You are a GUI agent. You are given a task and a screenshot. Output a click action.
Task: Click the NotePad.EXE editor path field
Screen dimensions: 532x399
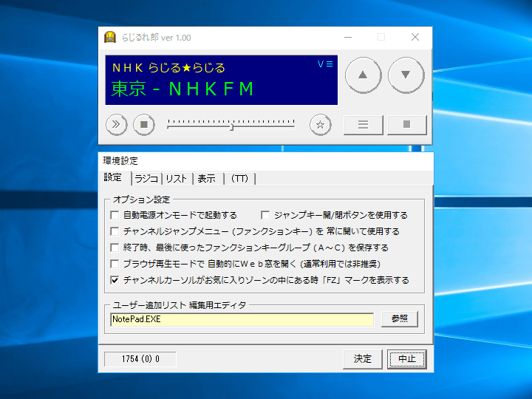pos(242,319)
